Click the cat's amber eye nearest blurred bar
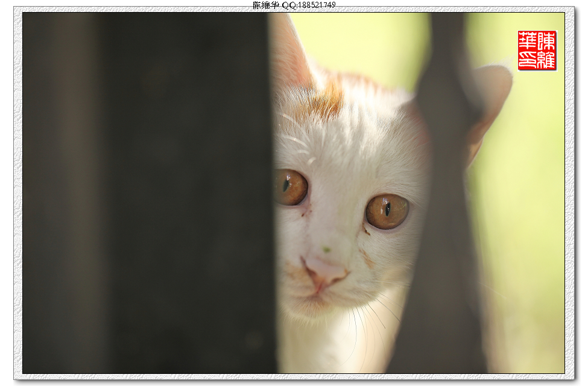Image resolution: width=588 pixels, height=392 pixels. pyautogui.click(x=387, y=211)
